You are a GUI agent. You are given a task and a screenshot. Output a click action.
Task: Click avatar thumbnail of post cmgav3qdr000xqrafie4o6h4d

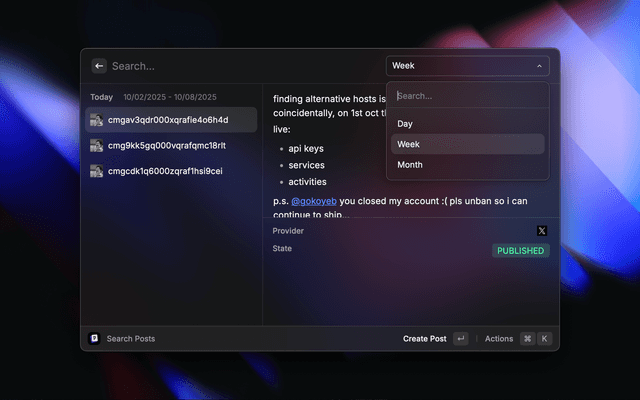tap(97, 120)
